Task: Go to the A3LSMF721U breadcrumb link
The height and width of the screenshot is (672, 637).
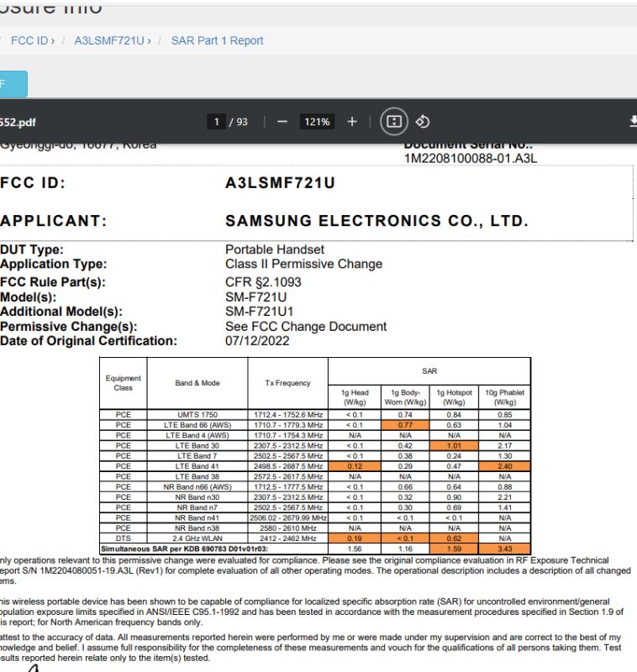Action: [109, 40]
